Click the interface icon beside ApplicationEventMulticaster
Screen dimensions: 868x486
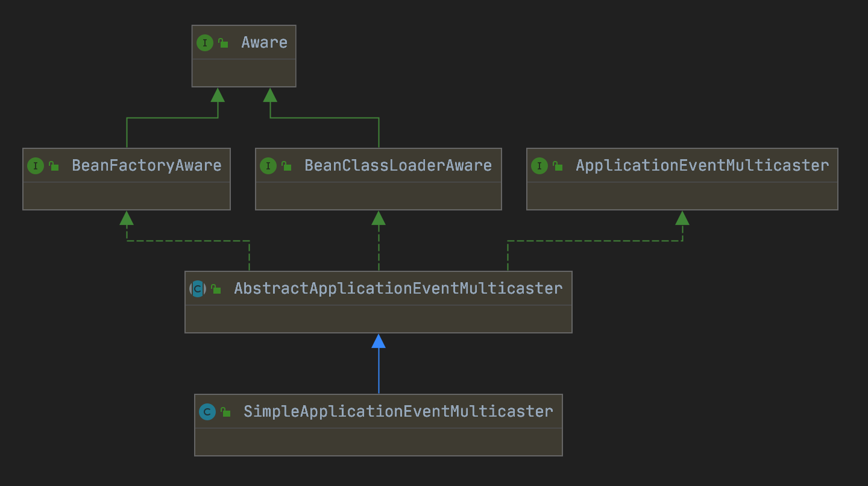click(x=539, y=166)
